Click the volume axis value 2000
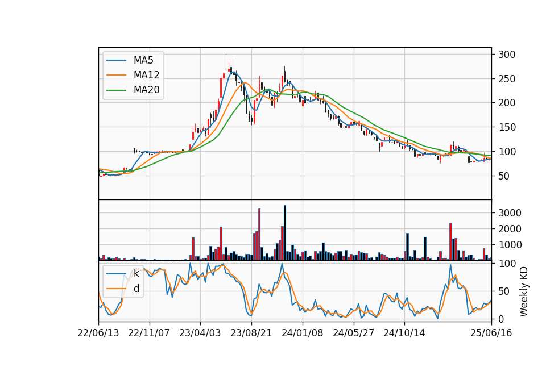This screenshot has width=546, height=392. [x=510, y=229]
